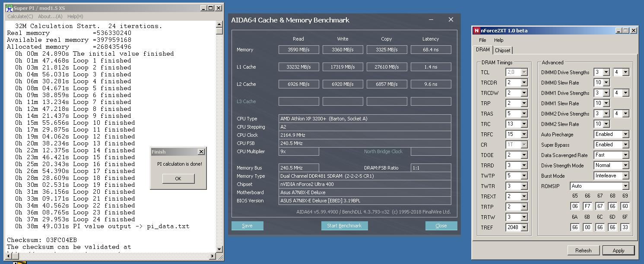Click the Motherboard field in AIDA64
The image size is (644, 264).
[365, 192]
